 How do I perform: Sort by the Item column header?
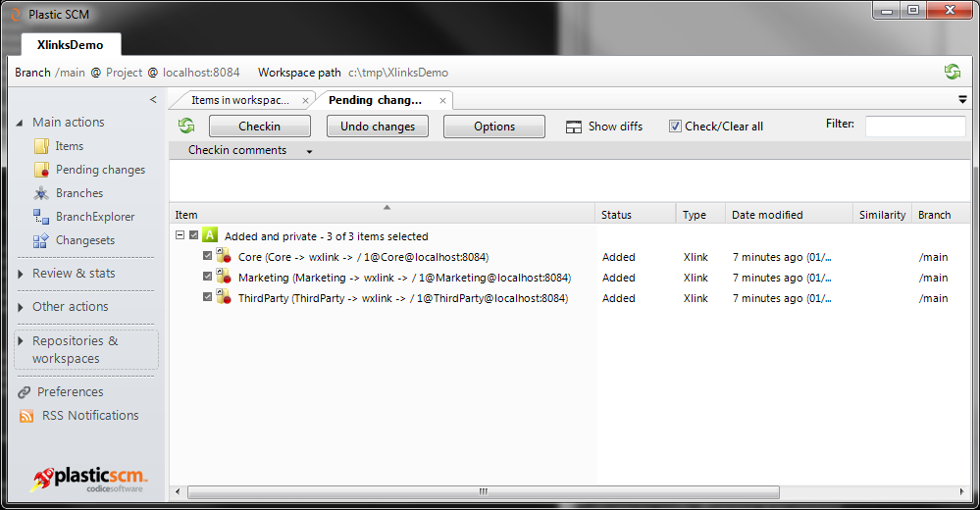382,215
